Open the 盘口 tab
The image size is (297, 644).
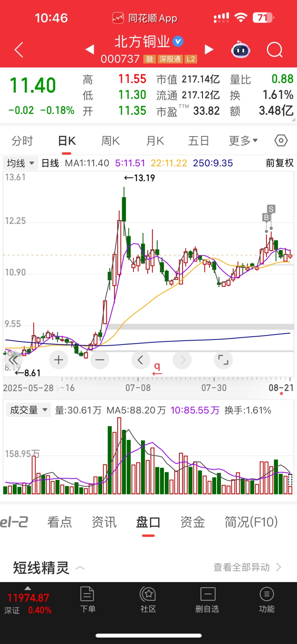tap(148, 522)
